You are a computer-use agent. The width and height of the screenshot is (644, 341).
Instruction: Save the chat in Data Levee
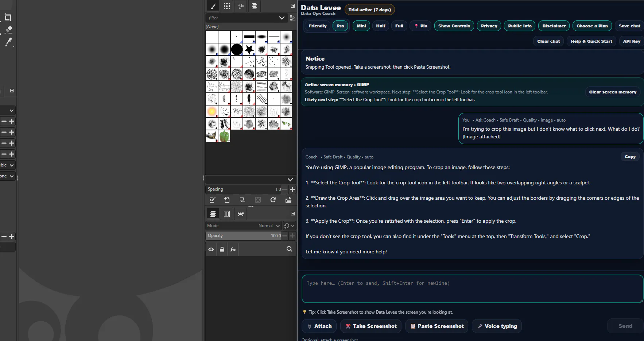629,26
